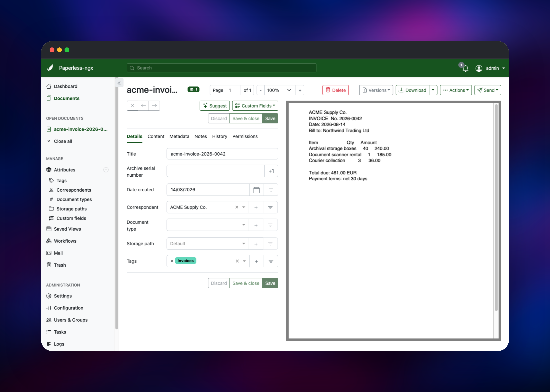Zoom in the preview with the plus

pyautogui.click(x=300, y=90)
